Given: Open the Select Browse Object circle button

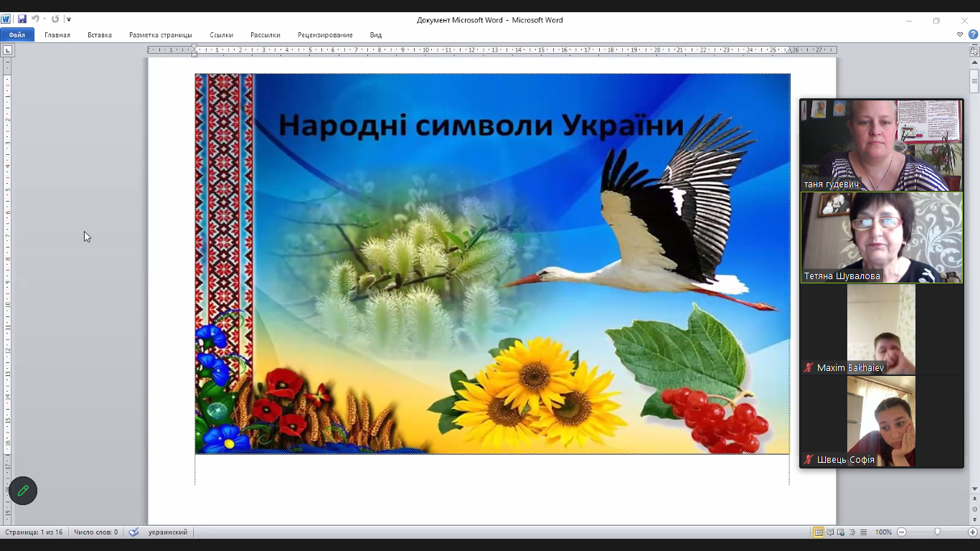Looking at the screenshot, I should (974, 509).
